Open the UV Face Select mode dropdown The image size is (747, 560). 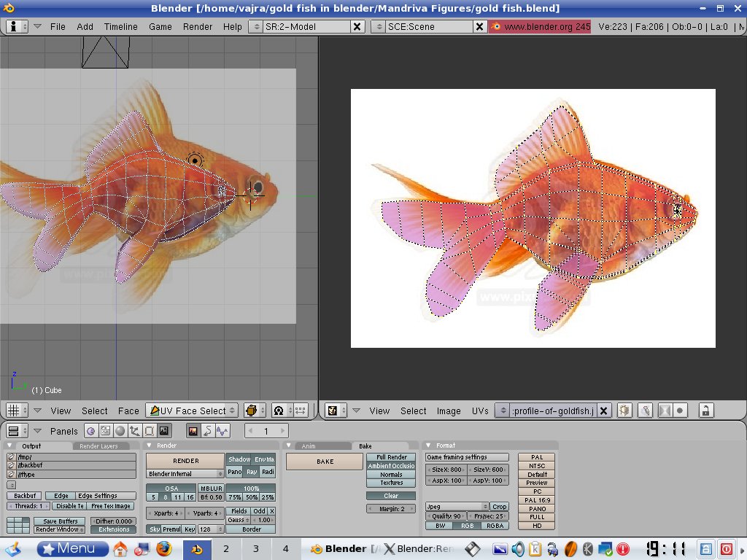192,411
